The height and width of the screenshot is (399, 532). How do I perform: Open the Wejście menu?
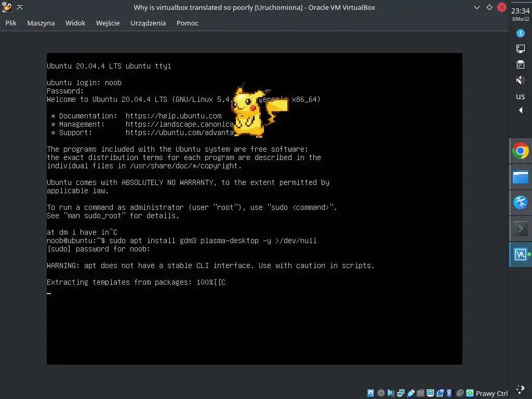[108, 23]
